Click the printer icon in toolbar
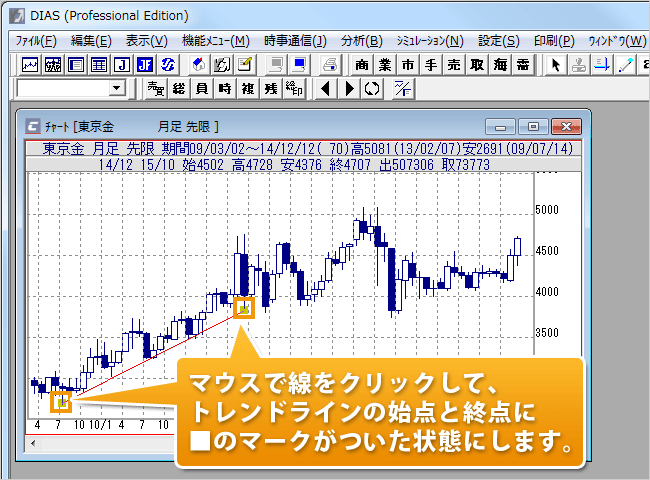Screen dimensions: 650x480 point(330,65)
